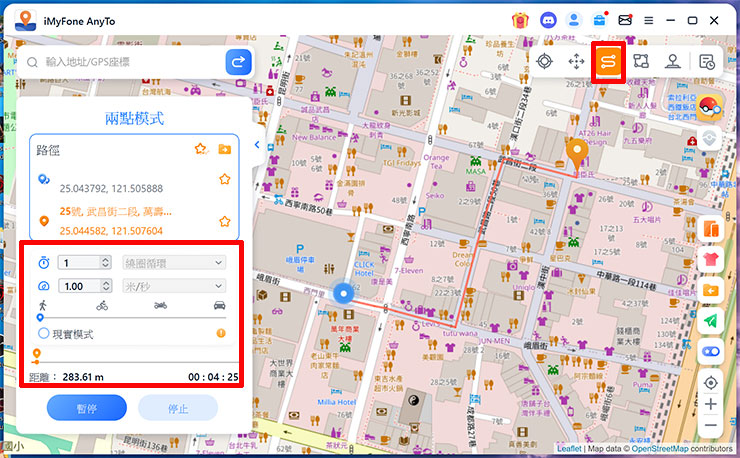Select the joystick mode icon
The image size is (740, 458).
point(673,61)
